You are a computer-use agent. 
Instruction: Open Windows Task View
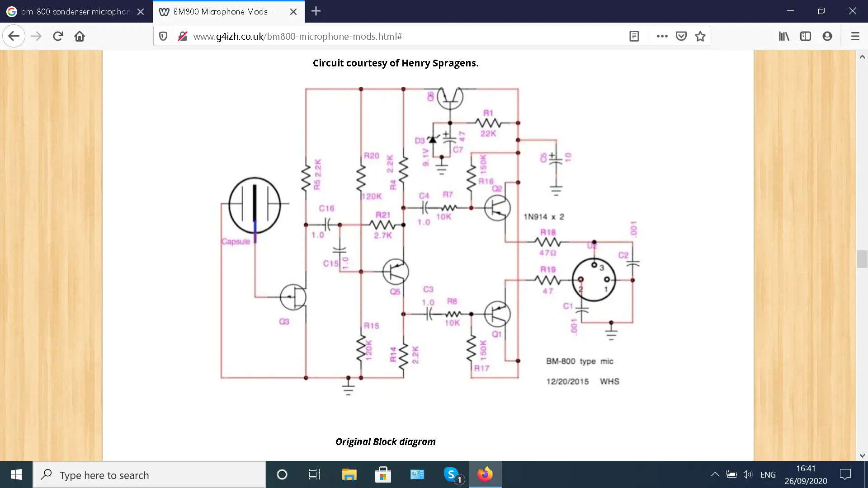pyautogui.click(x=314, y=474)
